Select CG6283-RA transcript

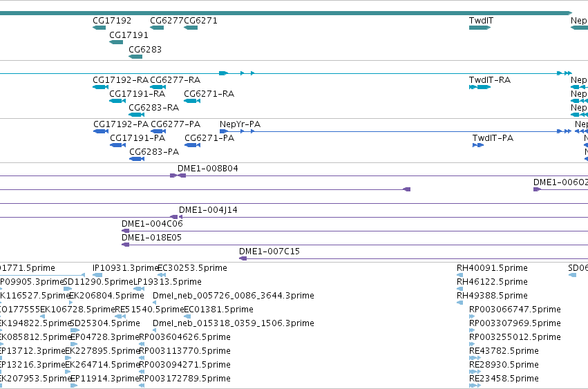[x=137, y=115]
